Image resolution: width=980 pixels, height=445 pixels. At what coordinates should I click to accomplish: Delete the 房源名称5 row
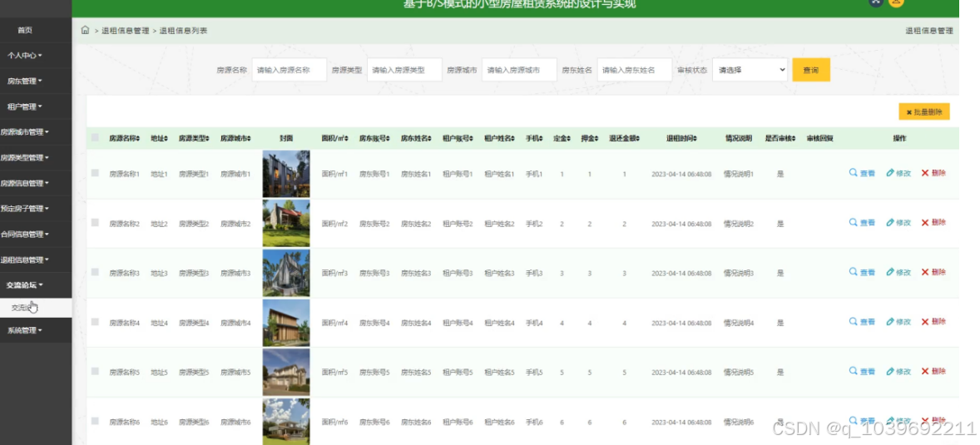[x=933, y=371]
